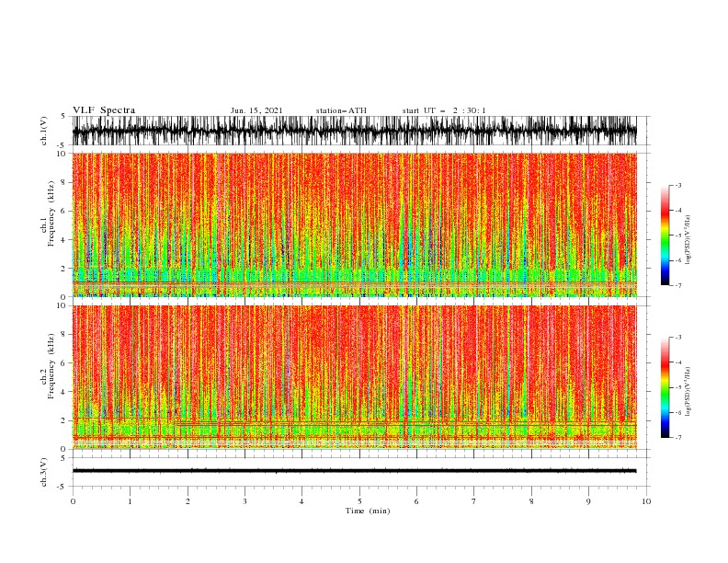Click the '8' kHz tick of ch.2
The image size is (728, 563).
pyautogui.click(x=63, y=335)
